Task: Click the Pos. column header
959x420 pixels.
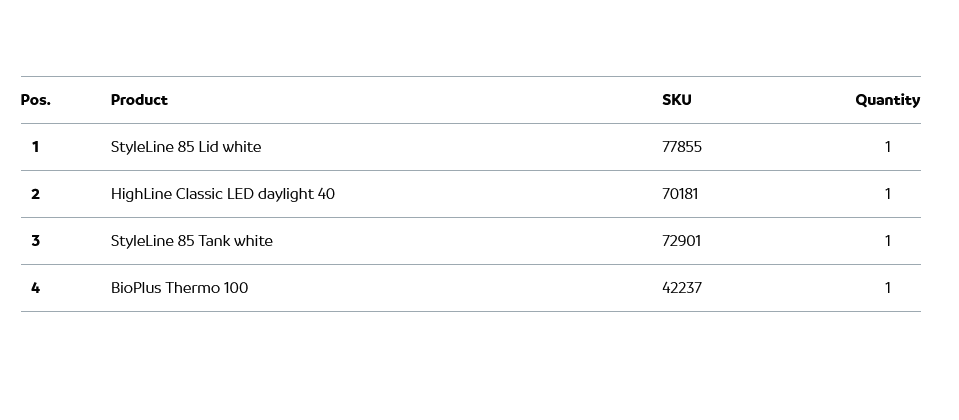Action: tap(35, 100)
